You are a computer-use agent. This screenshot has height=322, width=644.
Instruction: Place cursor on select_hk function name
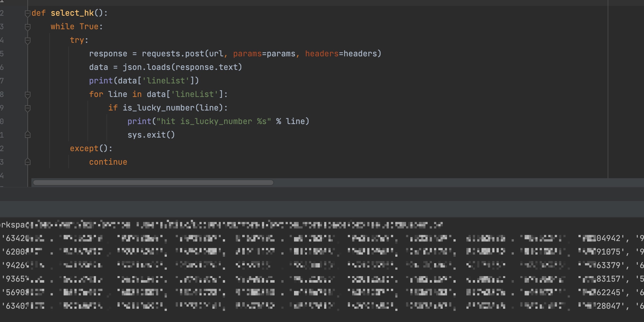click(72, 13)
